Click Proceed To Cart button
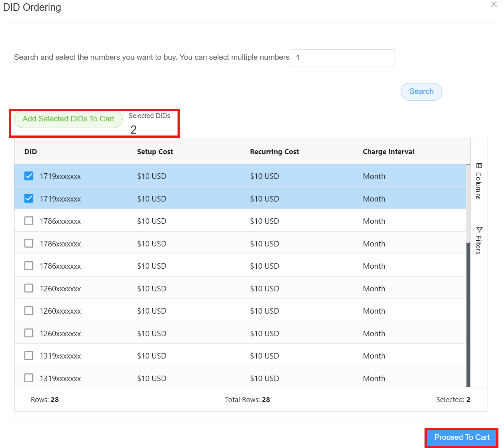504x448 pixels. coord(462,437)
